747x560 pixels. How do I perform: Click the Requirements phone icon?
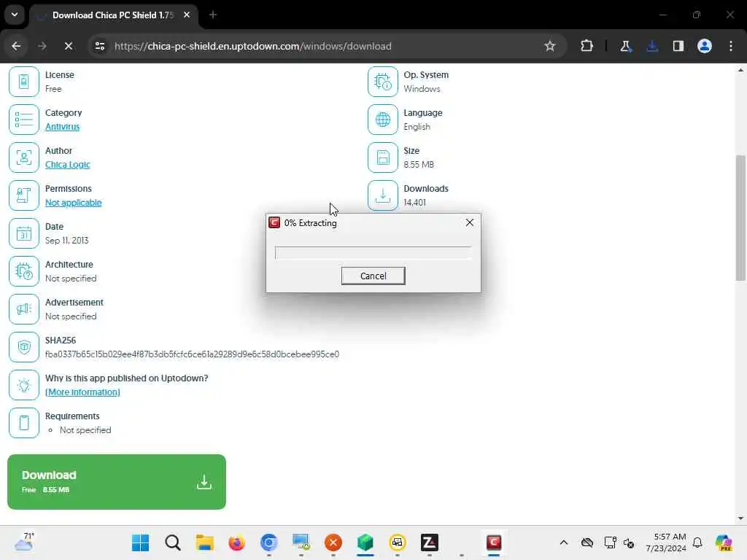coord(24,423)
